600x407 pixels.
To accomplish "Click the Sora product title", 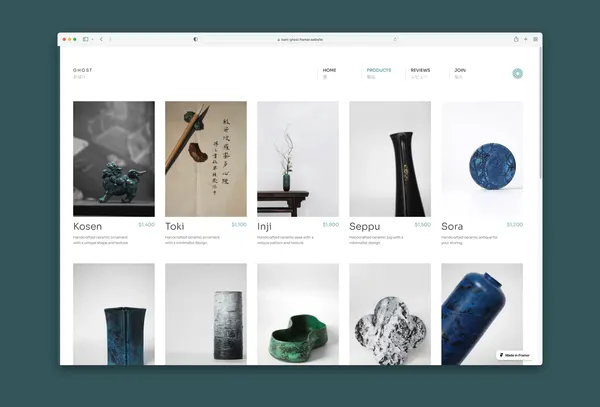I will click(452, 226).
